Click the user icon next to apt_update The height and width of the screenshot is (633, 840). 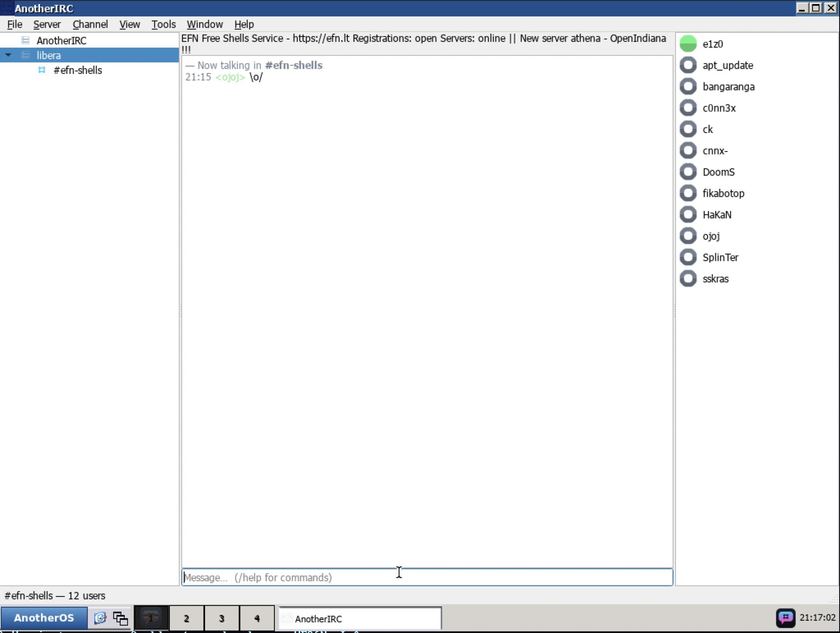pos(688,65)
